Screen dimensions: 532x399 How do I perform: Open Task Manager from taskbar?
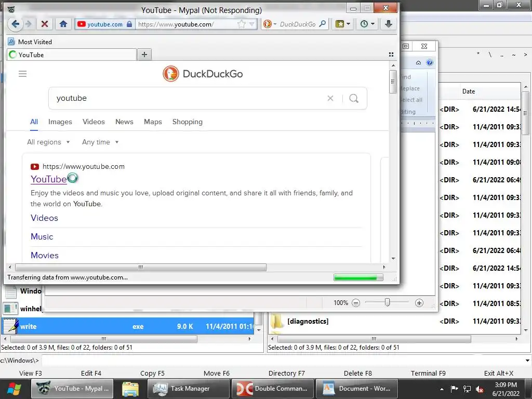point(188,389)
